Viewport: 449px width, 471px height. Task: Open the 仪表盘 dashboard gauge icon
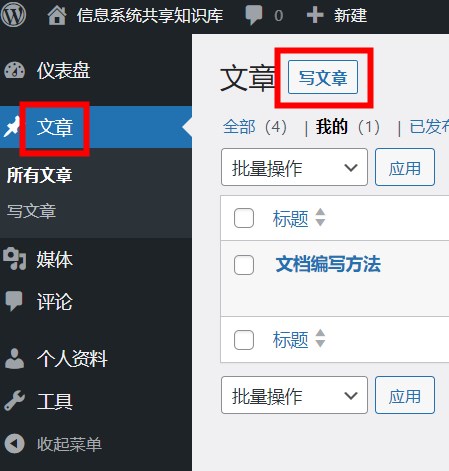[x=14, y=70]
